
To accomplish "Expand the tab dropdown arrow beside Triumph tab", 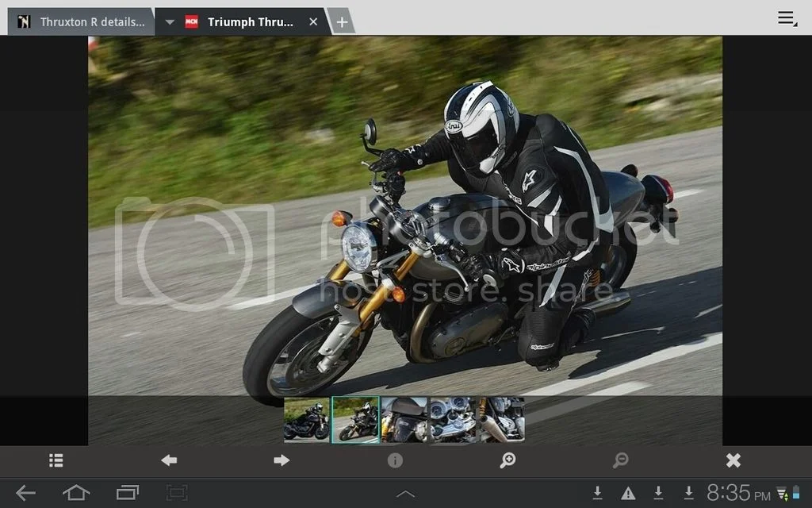I will pos(170,22).
